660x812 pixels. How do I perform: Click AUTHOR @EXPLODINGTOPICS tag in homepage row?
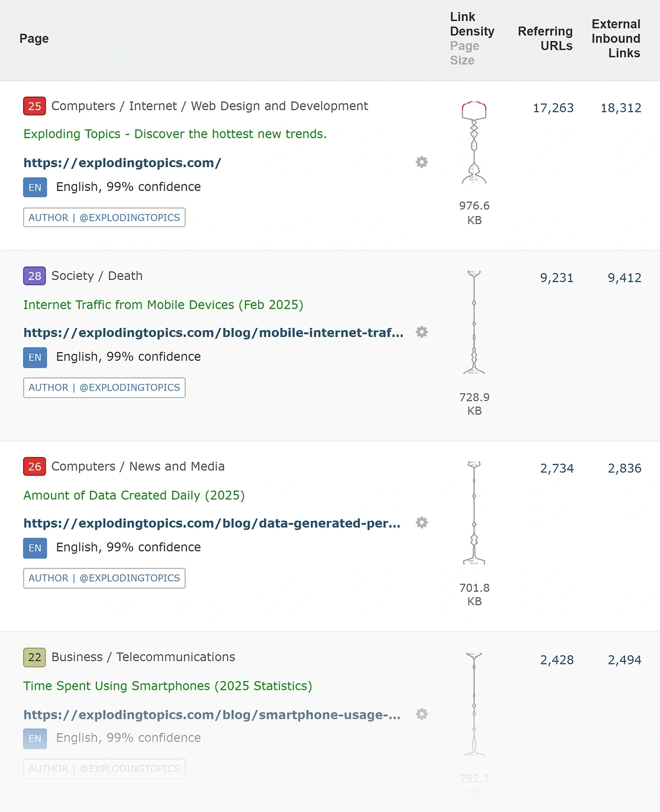coord(105,217)
